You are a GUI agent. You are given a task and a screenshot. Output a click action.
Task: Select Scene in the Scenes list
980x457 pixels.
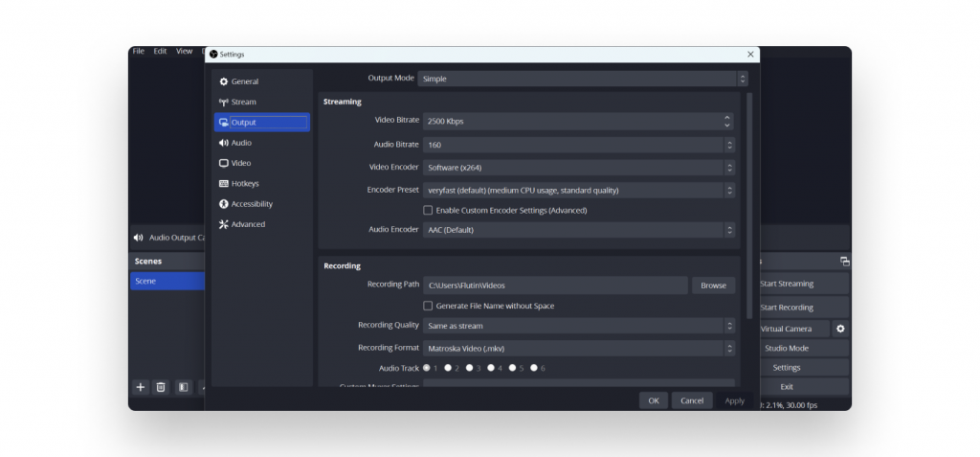(167, 281)
